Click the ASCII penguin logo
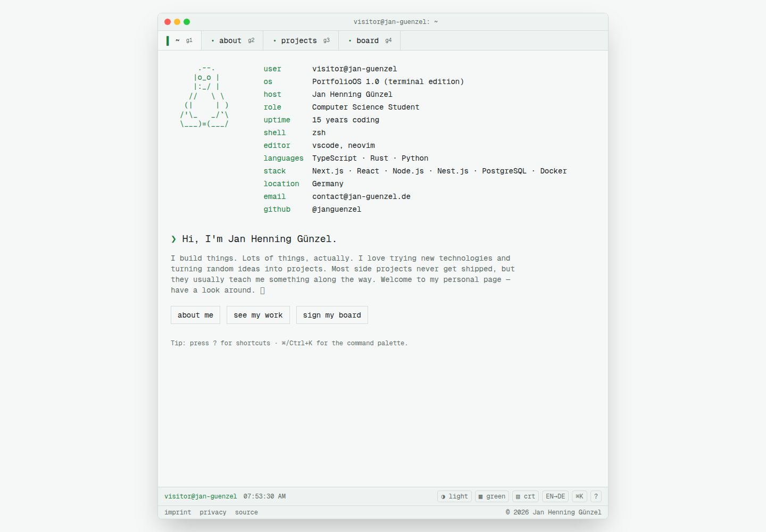Image resolution: width=766 pixels, height=532 pixels. pyautogui.click(x=205, y=96)
